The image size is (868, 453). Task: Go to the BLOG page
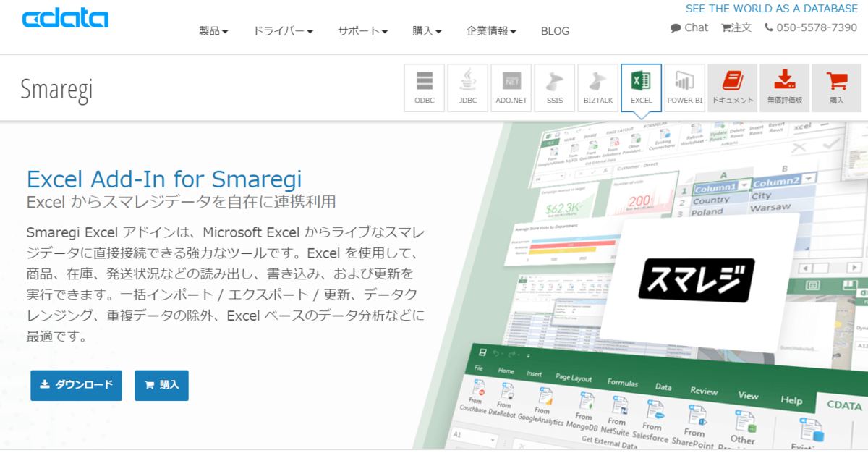click(x=555, y=31)
